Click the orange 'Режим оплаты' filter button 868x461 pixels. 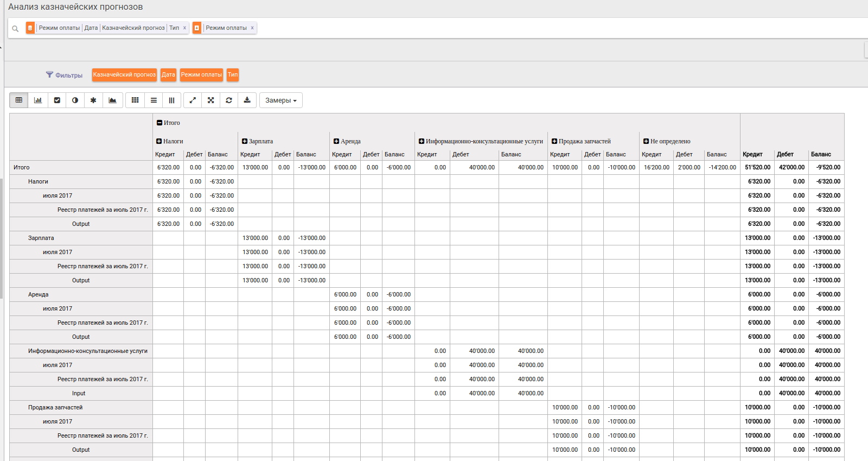coord(201,75)
